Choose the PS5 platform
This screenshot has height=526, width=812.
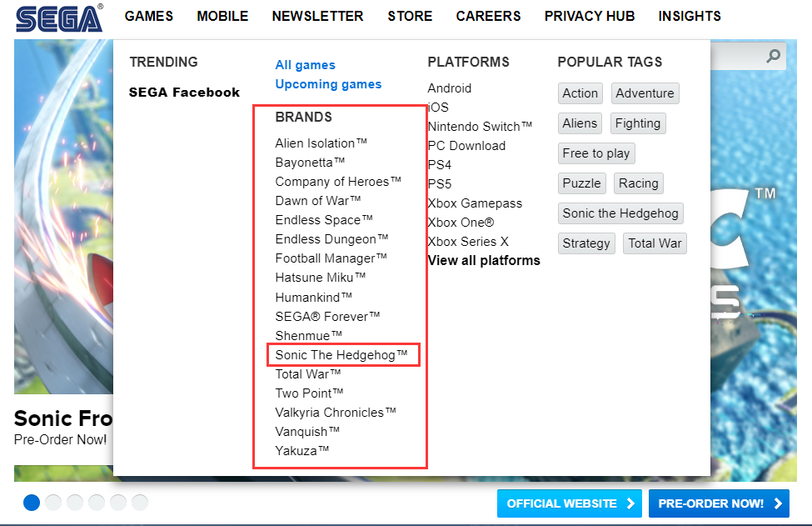[x=440, y=184]
